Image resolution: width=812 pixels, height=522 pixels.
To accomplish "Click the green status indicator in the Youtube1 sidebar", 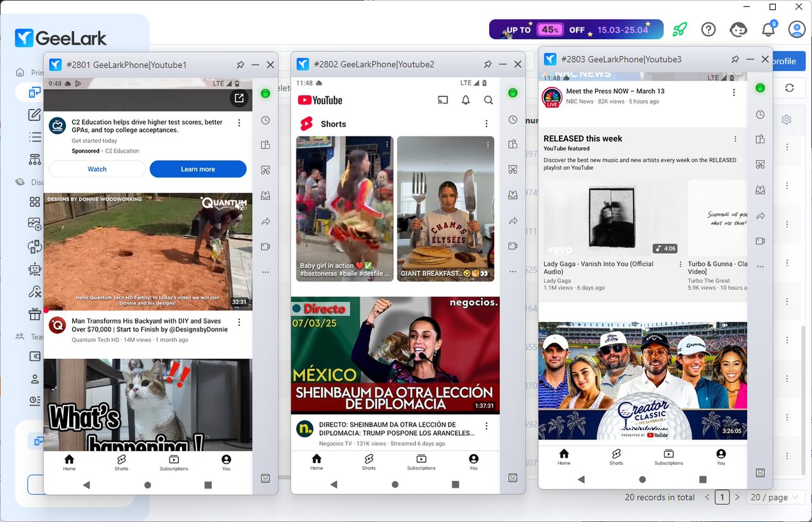I will [x=265, y=93].
